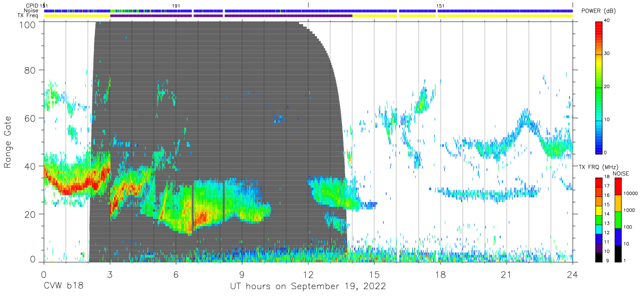Click the "1000" noise legend tick label

pos(630,210)
